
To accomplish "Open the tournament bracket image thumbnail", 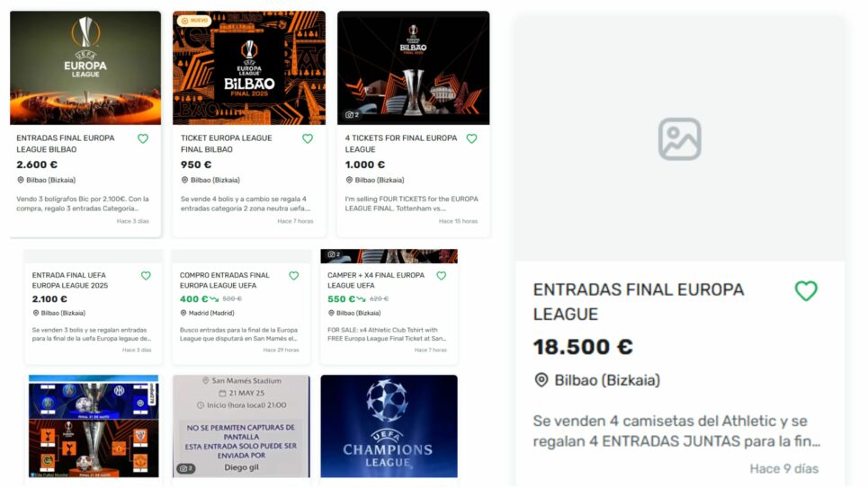I will pyautogui.click(x=94, y=426).
